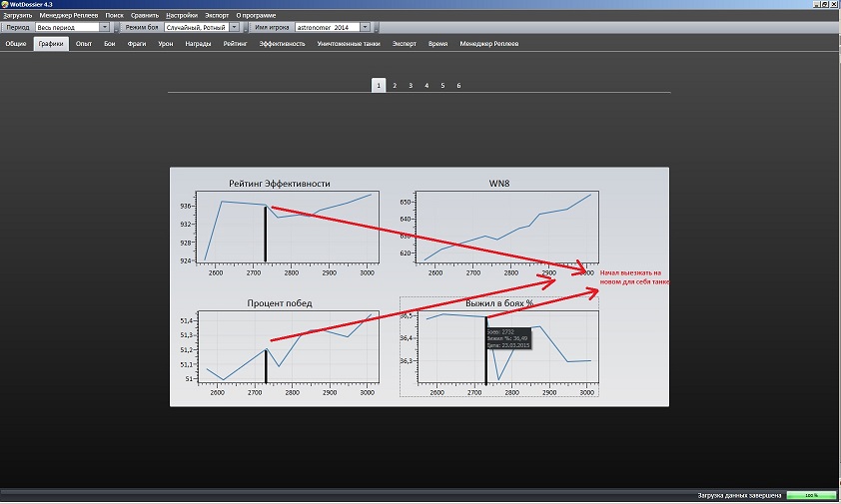The width and height of the screenshot is (841, 504).
Task: Open the Настройки menu
Action: pos(182,16)
